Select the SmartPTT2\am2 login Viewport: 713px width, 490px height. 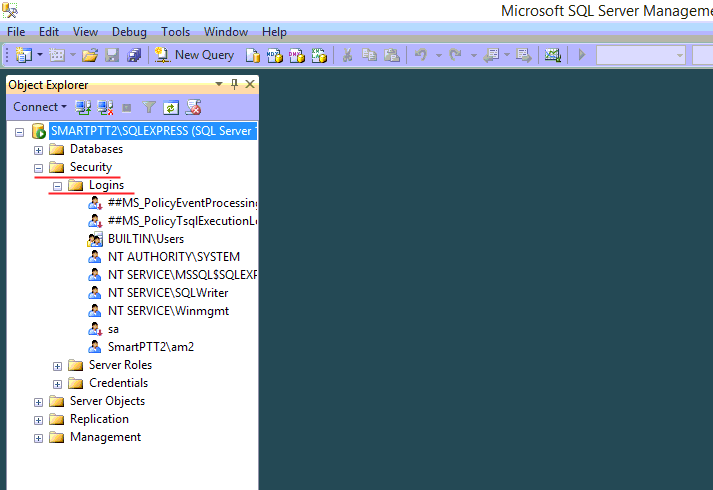151,347
